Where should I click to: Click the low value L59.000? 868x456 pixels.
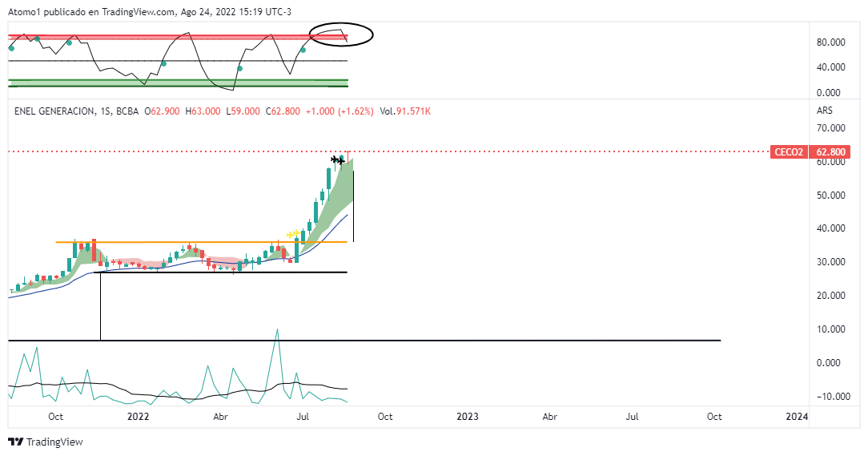pos(243,111)
